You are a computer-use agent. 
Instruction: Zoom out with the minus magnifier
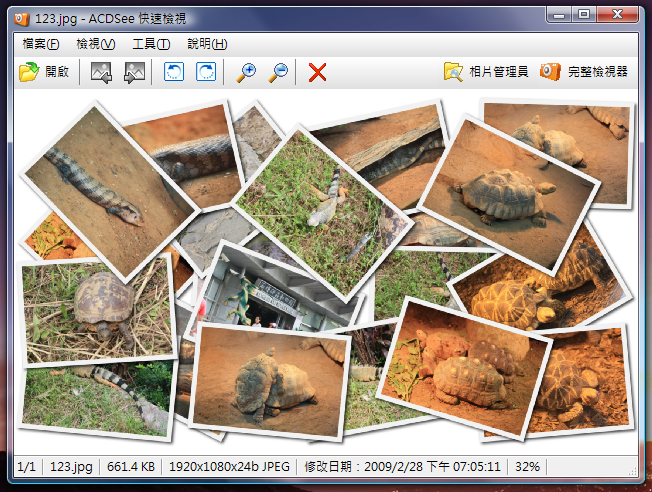279,72
